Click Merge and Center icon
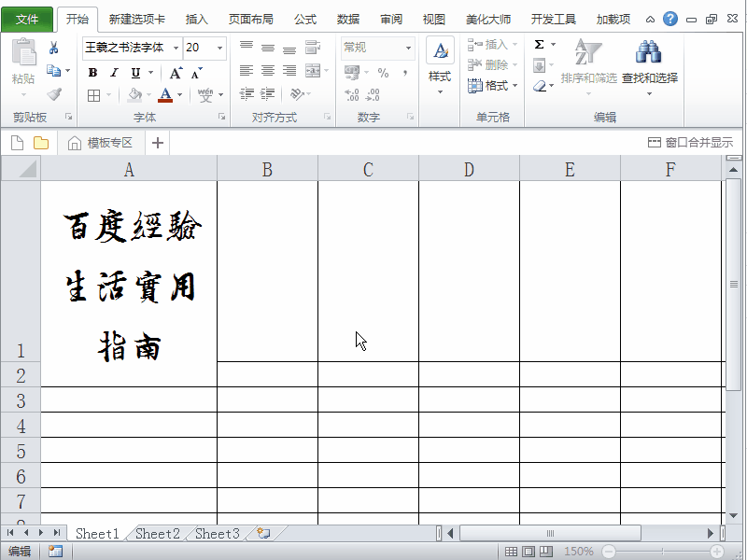The width and height of the screenshot is (747, 560). coord(313,71)
